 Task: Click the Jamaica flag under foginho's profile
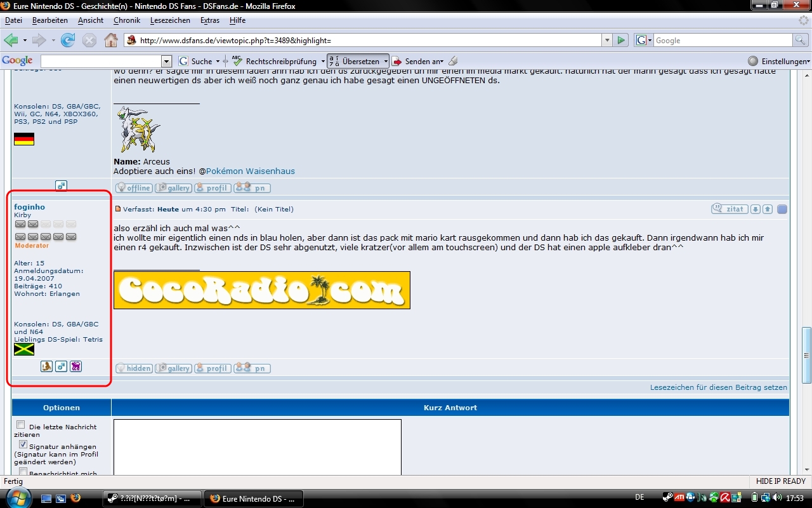click(x=24, y=349)
